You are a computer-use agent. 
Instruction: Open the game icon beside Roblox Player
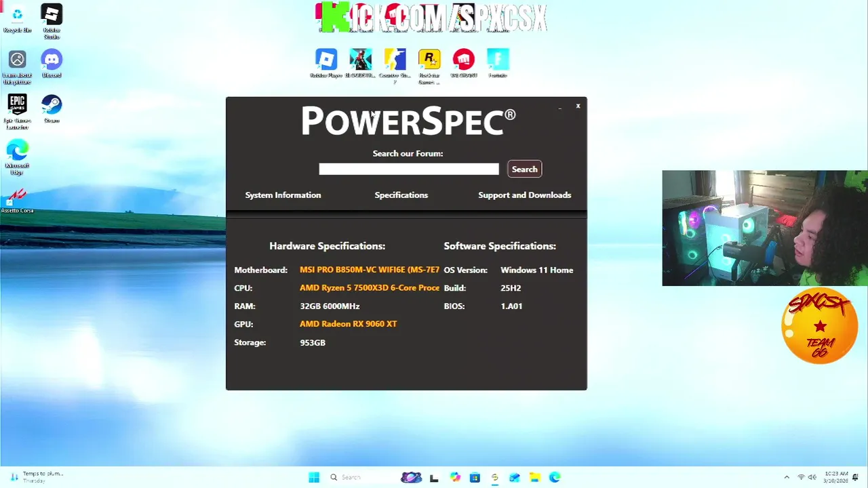coord(360,64)
